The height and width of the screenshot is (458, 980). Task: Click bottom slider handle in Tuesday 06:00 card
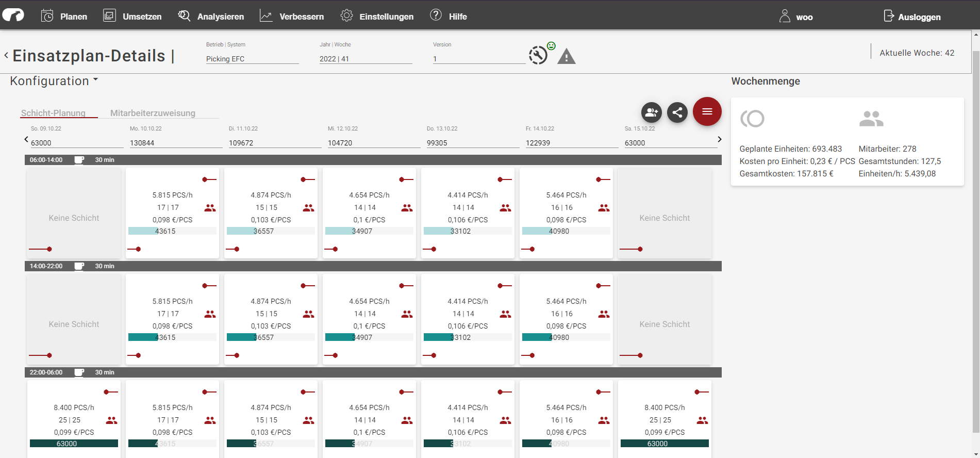(x=237, y=249)
